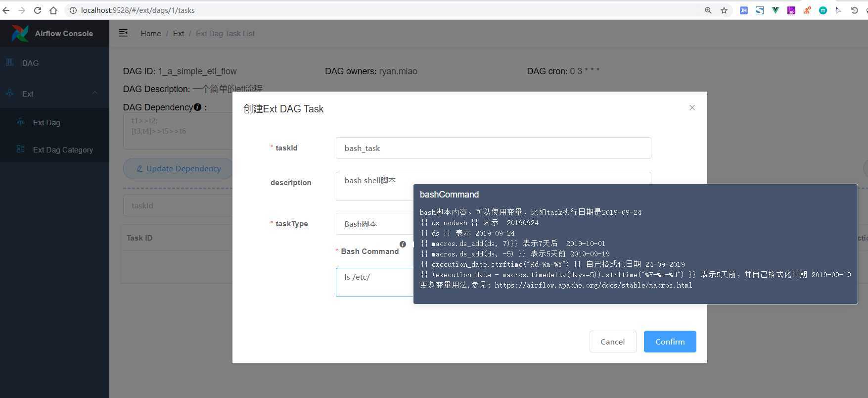Click the taskId search field behind dialog
Viewport: 868px width, 398px height.
(178, 205)
